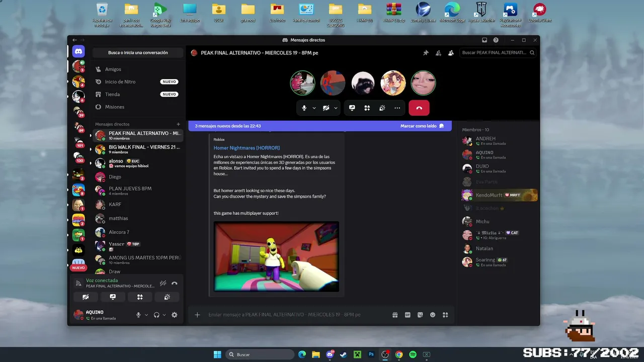The width and height of the screenshot is (644, 362).
Task: Open Steam from the Windows taskbar
Action: point(344,354)
